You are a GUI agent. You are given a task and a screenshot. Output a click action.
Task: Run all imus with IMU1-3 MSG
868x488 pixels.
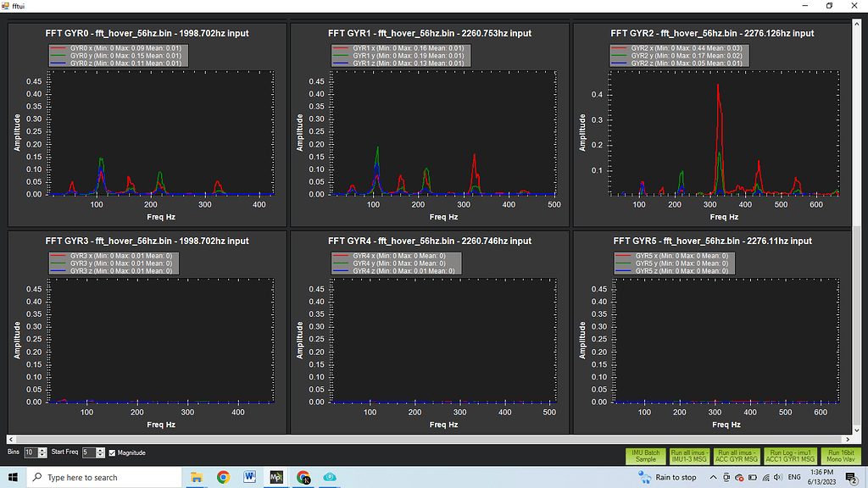(x=690, y=455)
